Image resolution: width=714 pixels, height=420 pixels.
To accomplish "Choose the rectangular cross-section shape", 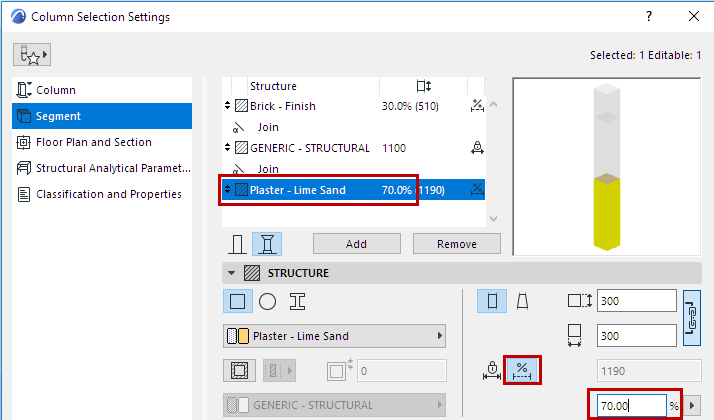I will tap(238, 301).
